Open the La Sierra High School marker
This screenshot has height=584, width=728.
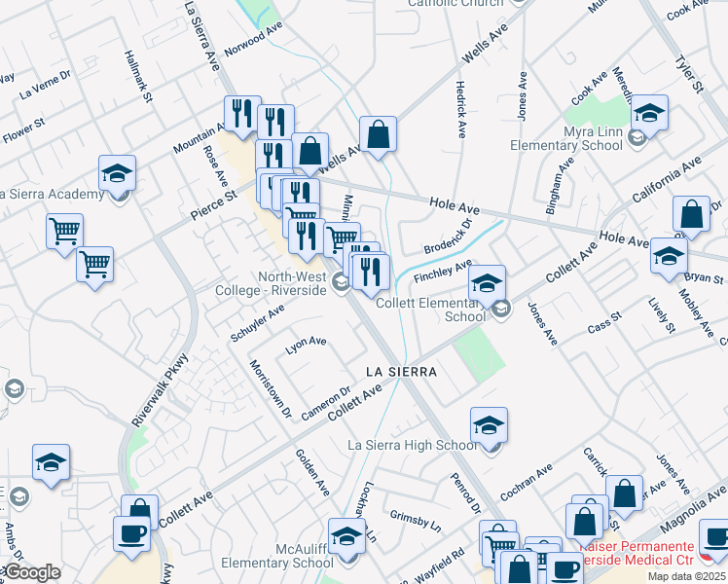click(x=489, y=425)
